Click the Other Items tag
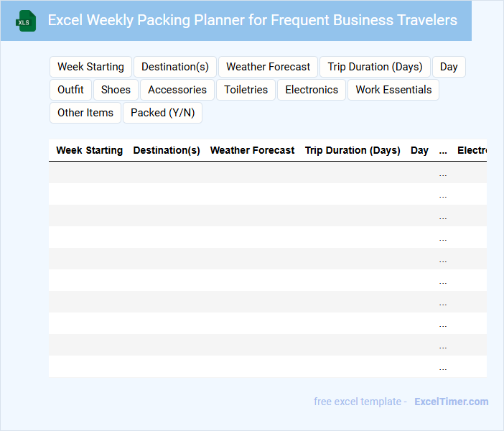Viewport: 504px width, 431px height. [85, 113]
